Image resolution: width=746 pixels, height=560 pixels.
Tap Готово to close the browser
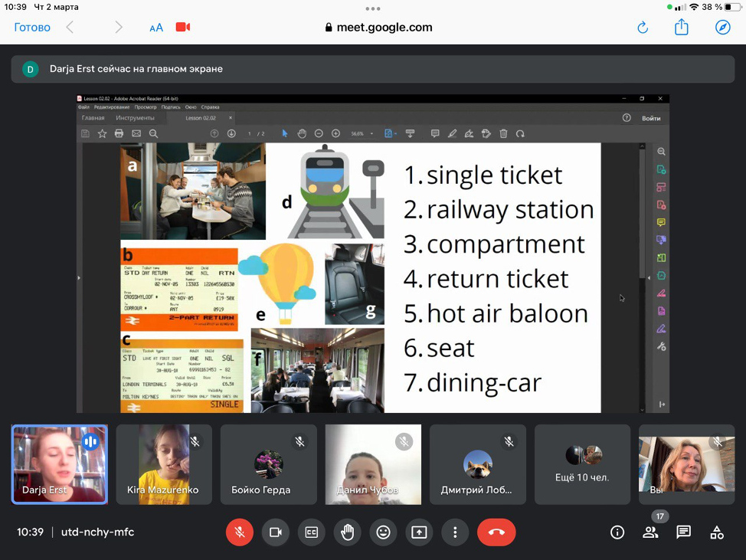click(x=32, y=28)
